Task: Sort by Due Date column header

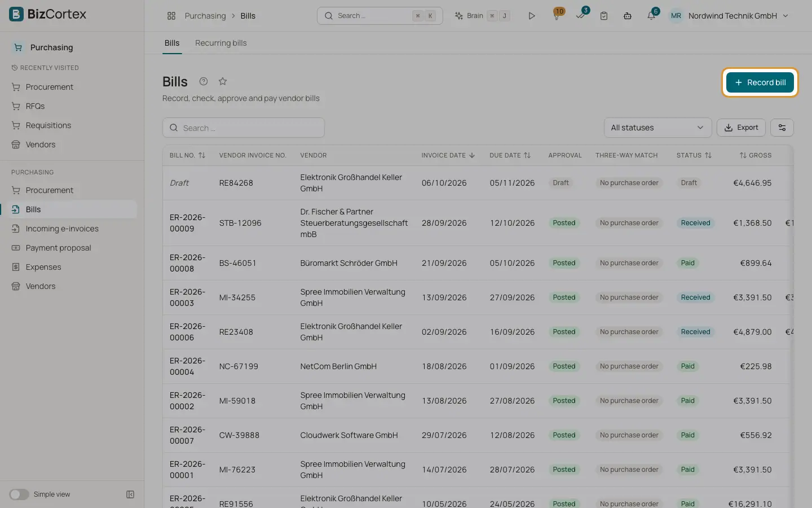Action: click(x=510, y=155)
